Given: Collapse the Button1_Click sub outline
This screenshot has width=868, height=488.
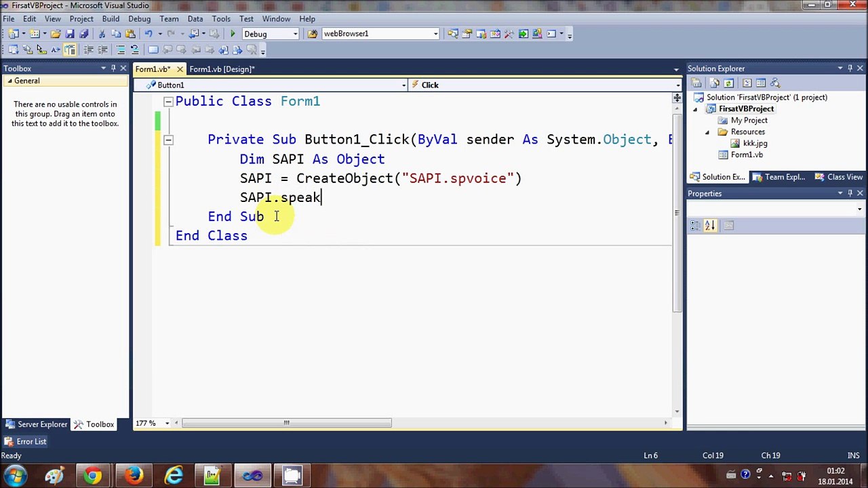Looking at the screenshot, I should coord(168,140).
